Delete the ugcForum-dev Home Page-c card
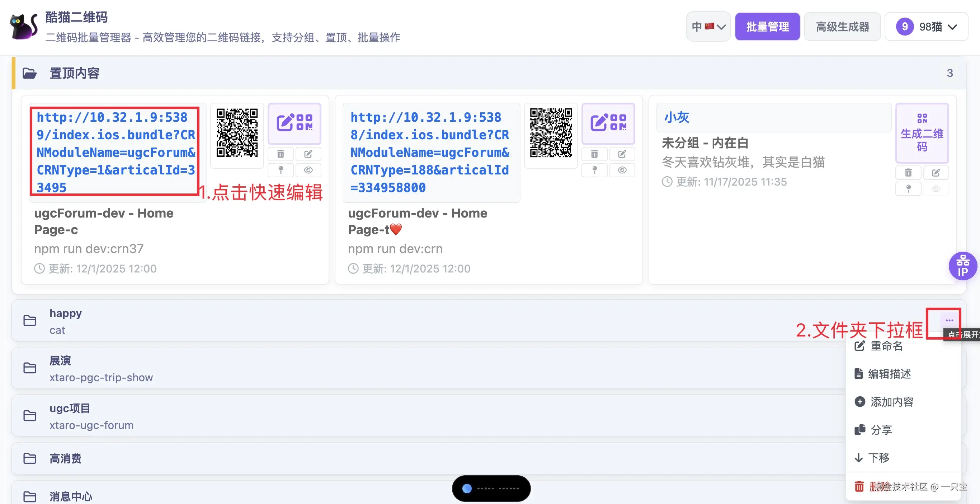Viewport: 980px width, 504px height. [281, 154]
